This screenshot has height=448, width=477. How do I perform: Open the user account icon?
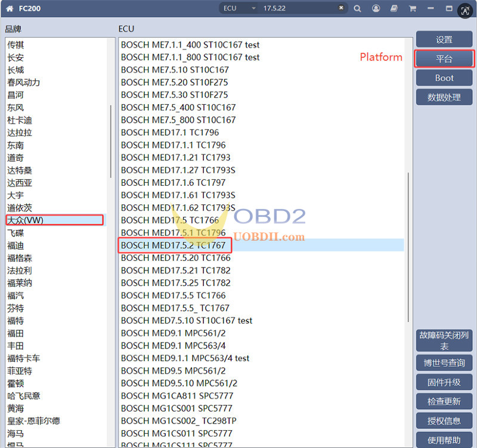376,8
